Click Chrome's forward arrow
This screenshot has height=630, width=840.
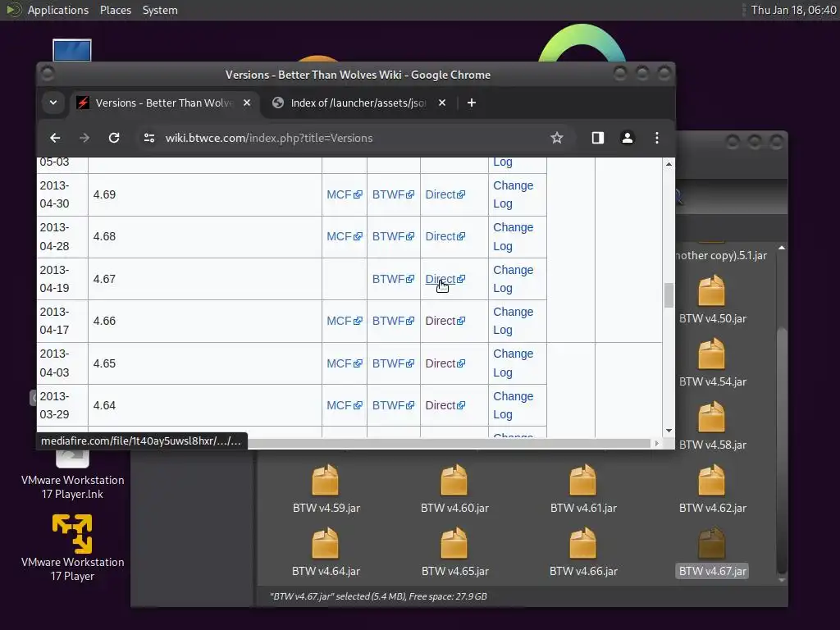tap(84, 138)
